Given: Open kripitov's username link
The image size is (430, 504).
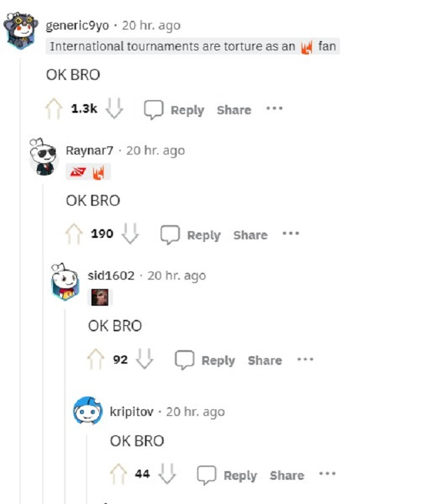Looking at the screenshot, I should (132, 412).
